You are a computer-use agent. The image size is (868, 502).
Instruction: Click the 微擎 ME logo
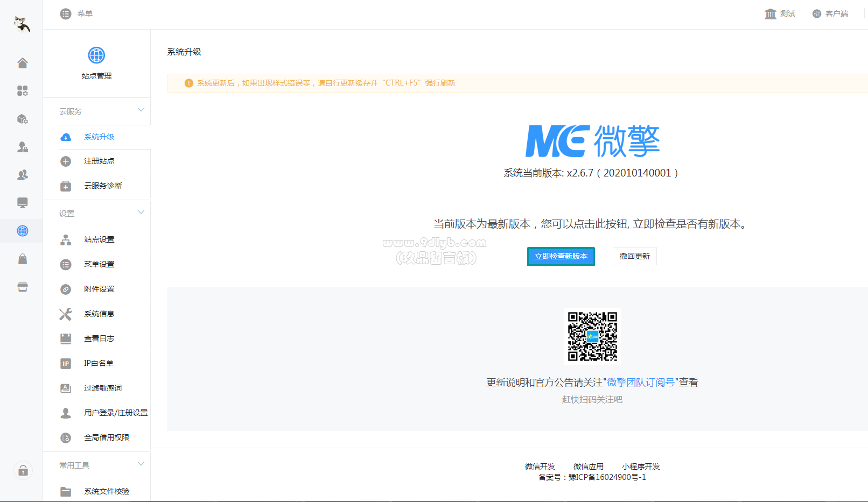(x=592, y=141)
